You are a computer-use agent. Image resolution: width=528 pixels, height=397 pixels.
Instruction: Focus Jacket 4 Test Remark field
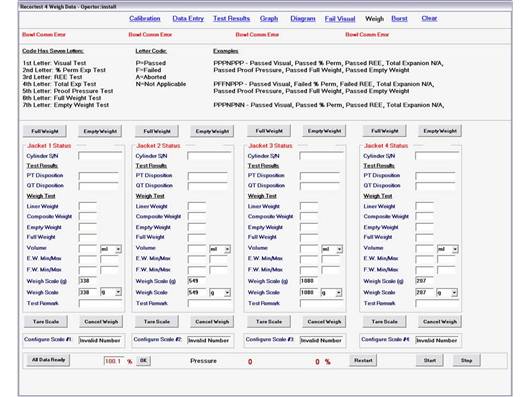click(437, 303)
